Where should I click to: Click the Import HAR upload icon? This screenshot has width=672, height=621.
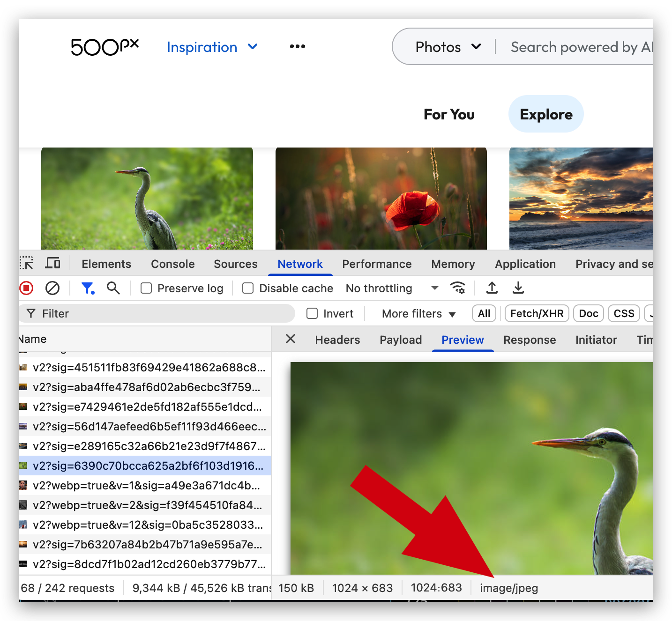coord(492,288)
